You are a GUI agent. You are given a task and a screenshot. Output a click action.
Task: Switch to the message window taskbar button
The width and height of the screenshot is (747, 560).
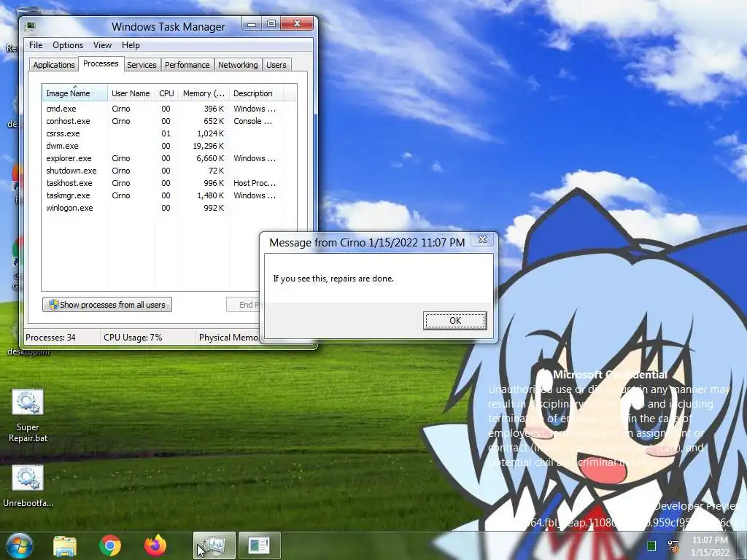click(x=259, y=545)
